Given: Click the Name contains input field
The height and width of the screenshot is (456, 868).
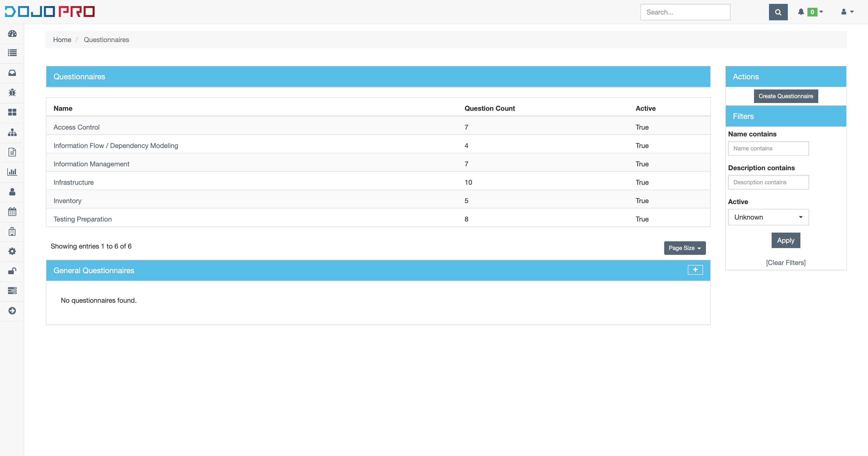Looking at the screenshot, I should coord(768,148).
